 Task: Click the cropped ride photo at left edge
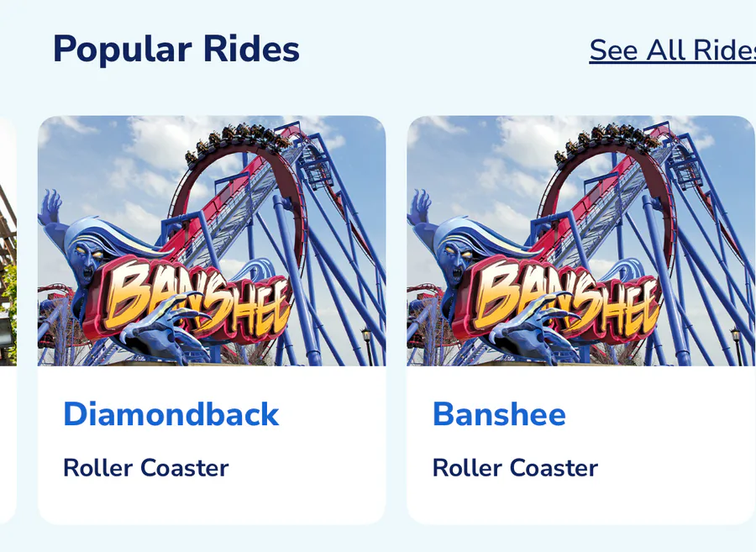[8, 244]
